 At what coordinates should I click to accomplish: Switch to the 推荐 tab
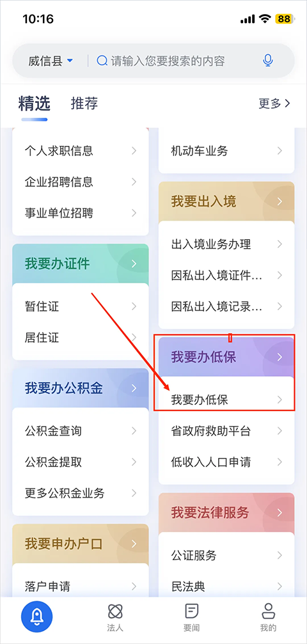[84, 103]
